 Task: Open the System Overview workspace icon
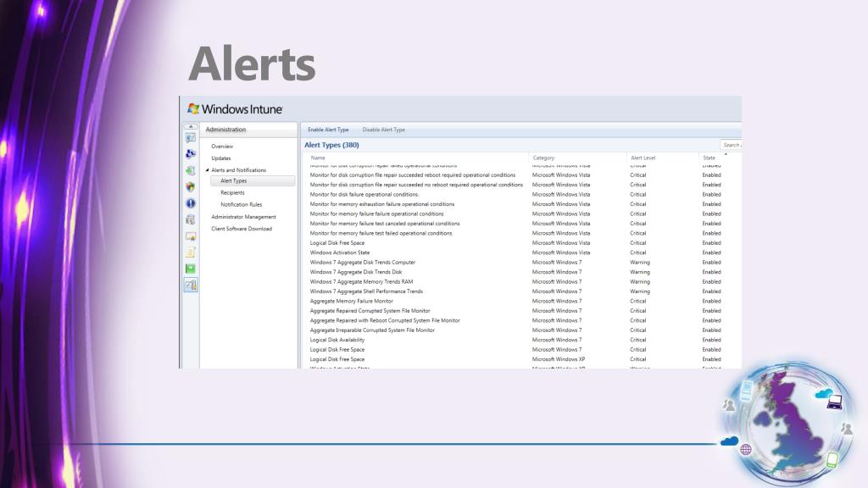(191, 138)
